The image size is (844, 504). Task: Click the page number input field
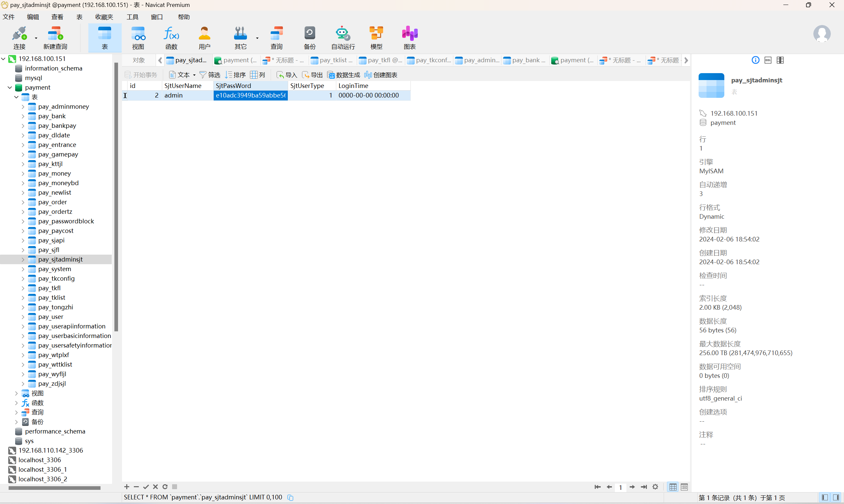click(x=620, y=487)
